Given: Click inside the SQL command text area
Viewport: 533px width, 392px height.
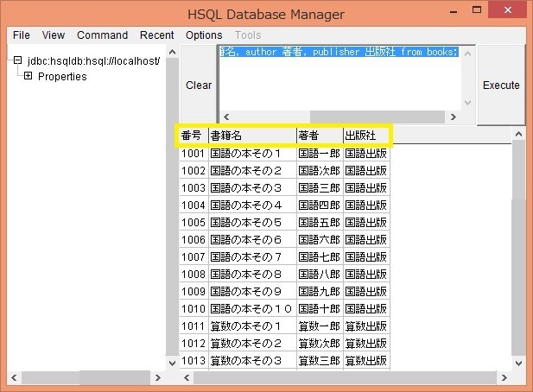Looking at the screenshot, I should (x=340, y=78).
